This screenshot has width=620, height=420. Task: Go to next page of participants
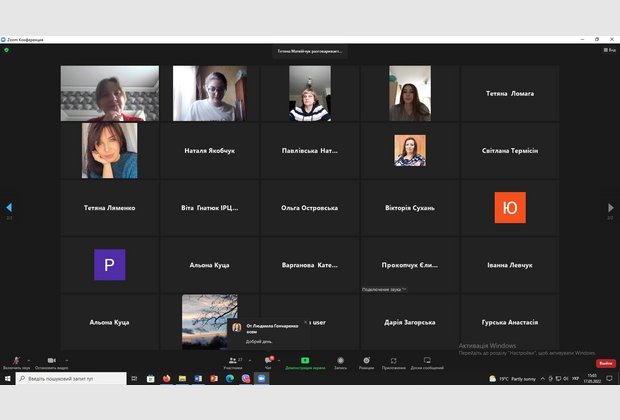click(x=611, y=208)
